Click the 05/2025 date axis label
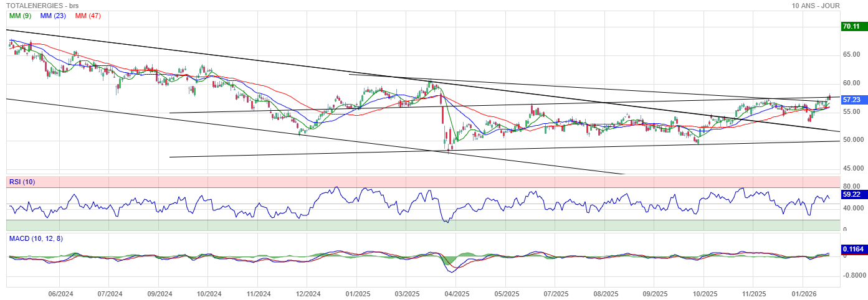Viewport: 868px width, 300px height. (x=507, y=293)
